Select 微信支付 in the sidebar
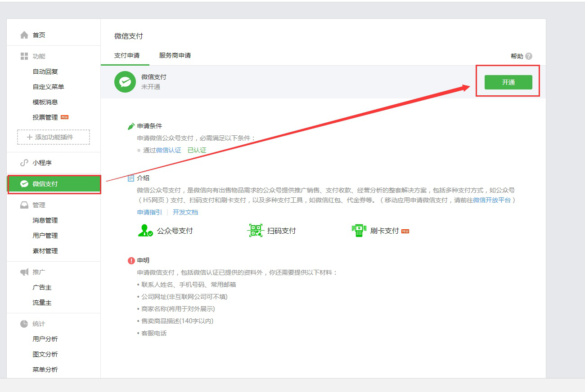The image size is (585, 392). (45, 184)
